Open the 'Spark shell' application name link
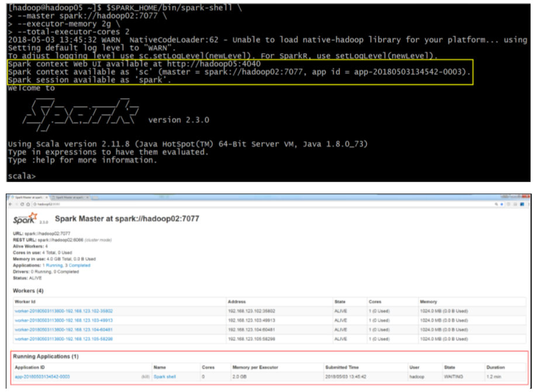The image size is (546, 392). (165, 377)
